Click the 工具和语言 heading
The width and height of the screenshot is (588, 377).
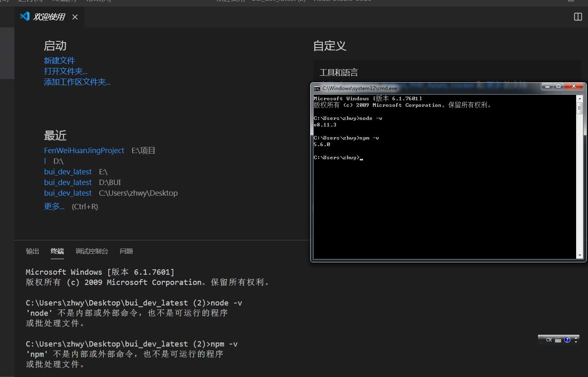pos(338,72)
